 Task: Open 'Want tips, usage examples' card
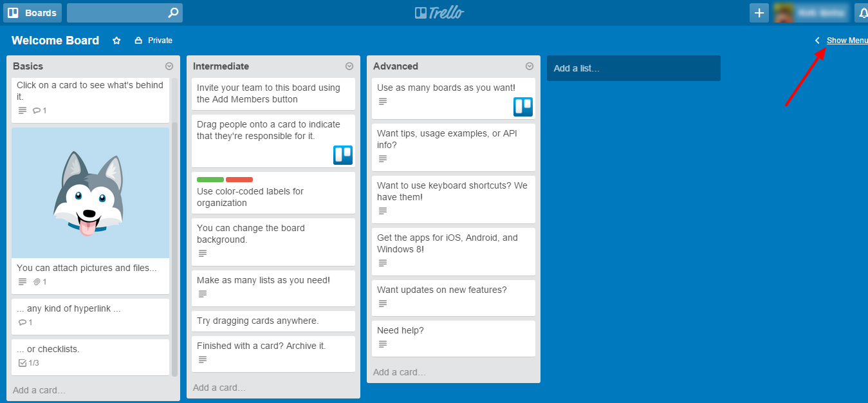[454, 147]
